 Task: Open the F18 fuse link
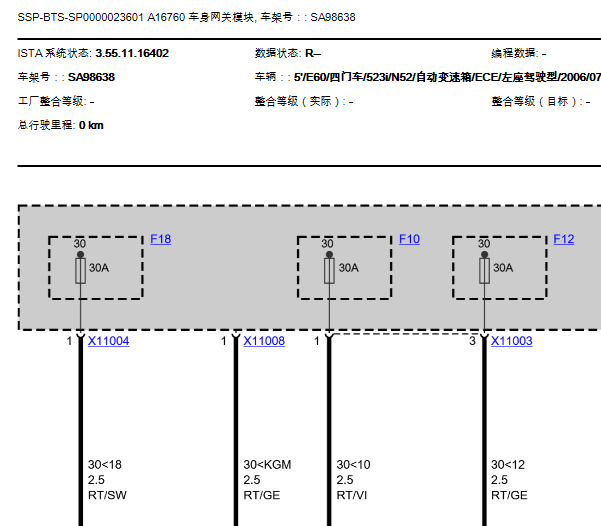(161, 239)
